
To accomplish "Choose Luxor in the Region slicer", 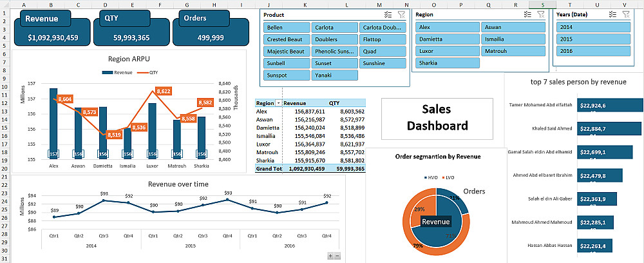I will tap(448, 51).
